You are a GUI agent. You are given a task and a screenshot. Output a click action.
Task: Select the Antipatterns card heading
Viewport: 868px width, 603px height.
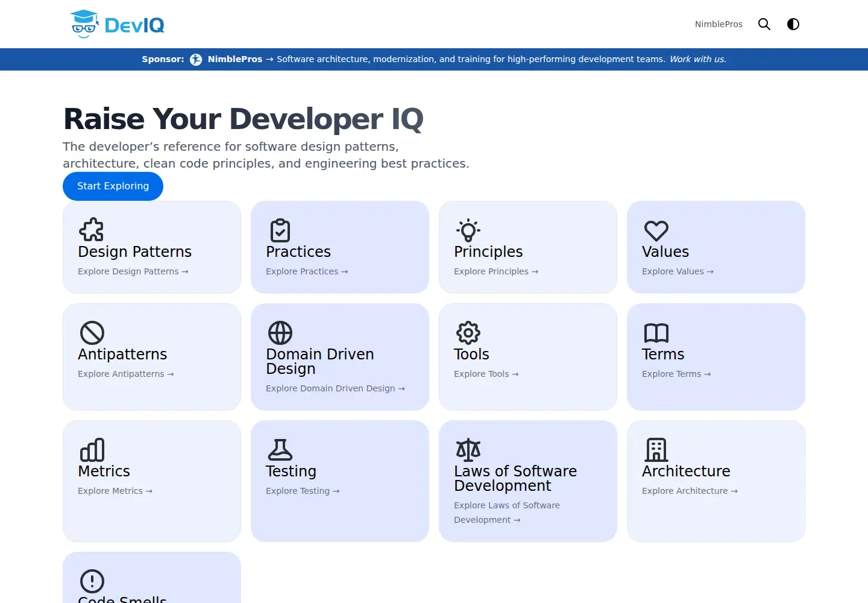pyautogui.click(x=122, y=354)
